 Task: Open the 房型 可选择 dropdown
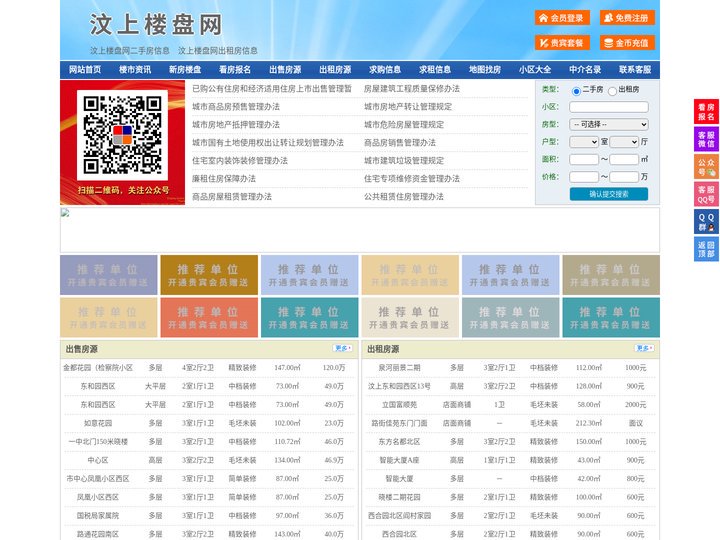coord(609,124)
